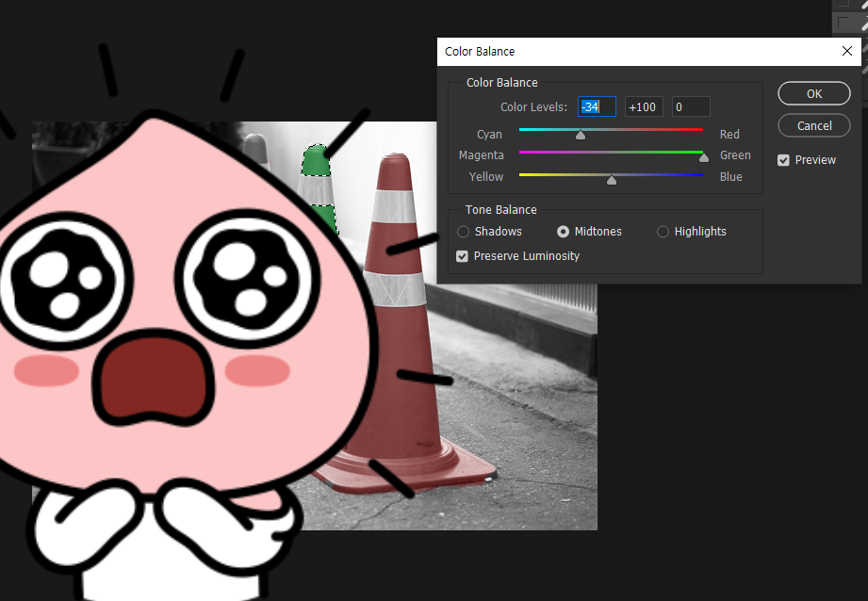868x601 pixels.
Task: Select the Midtones tone radio button
Action: pyautogui.click(x=563, y=232)
